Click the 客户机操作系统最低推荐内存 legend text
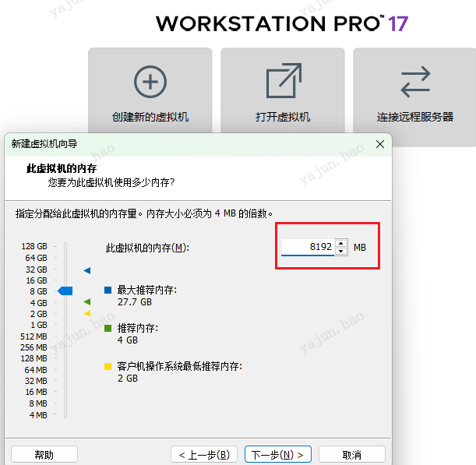Screen dimensions: 476x465 180,366
